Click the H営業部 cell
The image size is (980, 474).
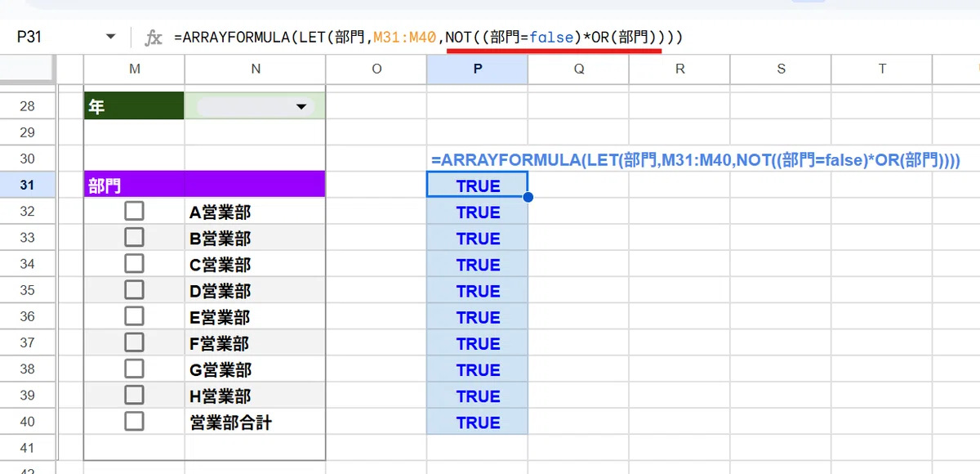tap(256, 396)
